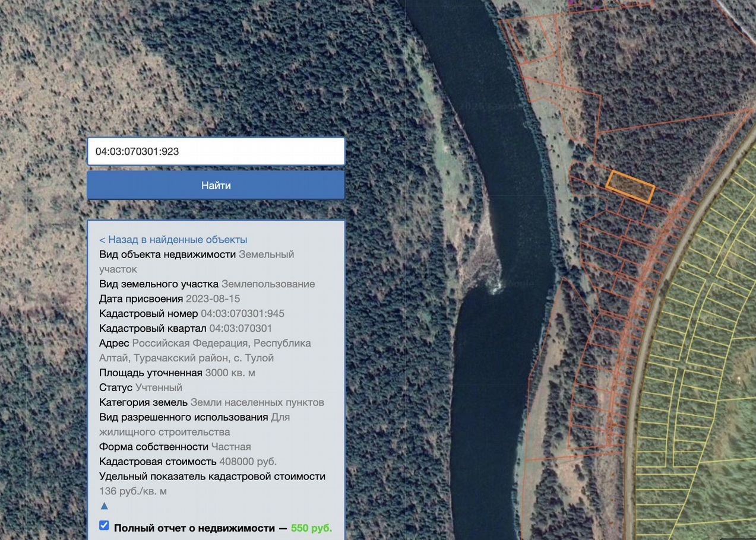Click the green 550 руб. price
756x540 pixels.
point(311,528)
